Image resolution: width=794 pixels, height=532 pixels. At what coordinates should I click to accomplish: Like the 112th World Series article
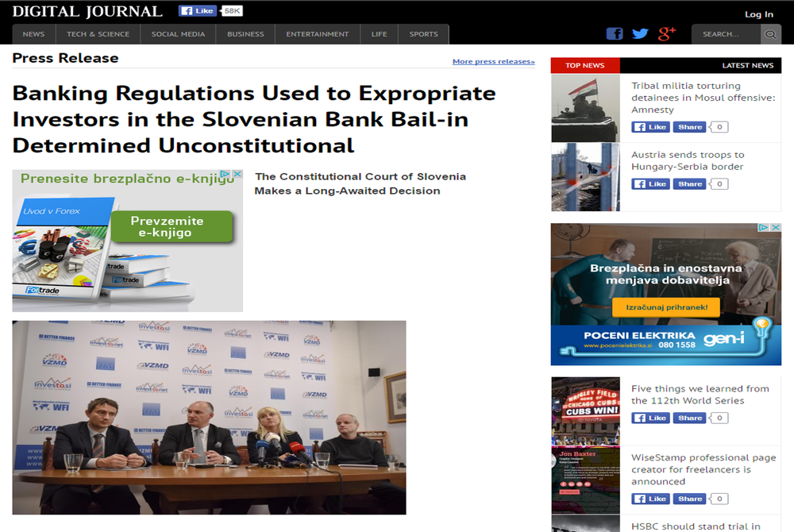pos(651,418)
